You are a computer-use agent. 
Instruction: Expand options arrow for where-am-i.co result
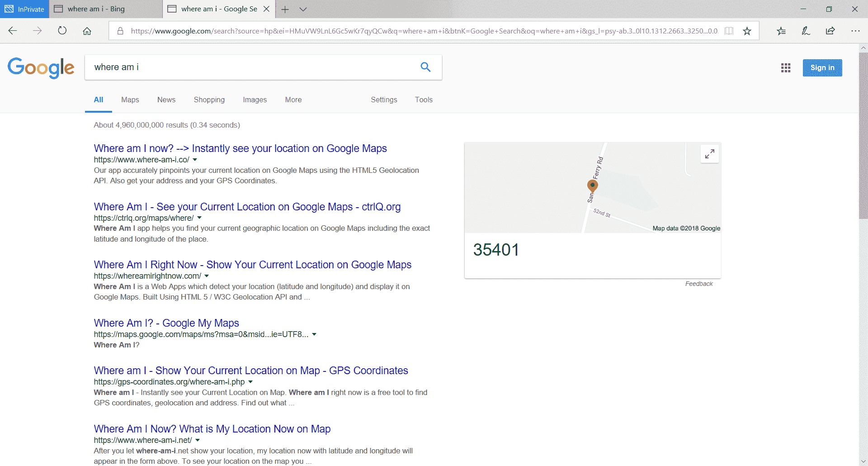point(195,160)
